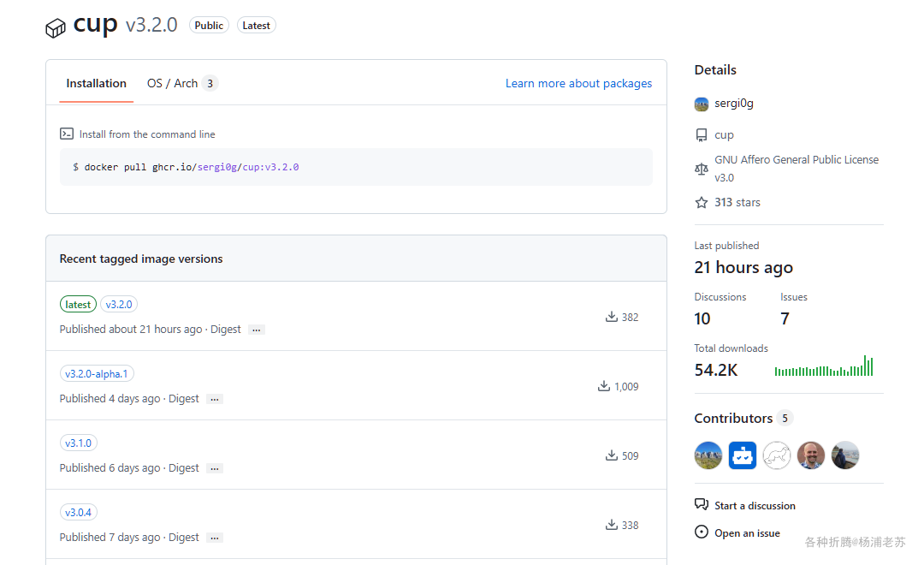
Task: Open first contributor avatar with mountain photo
Action: click(x=708, y=455)
